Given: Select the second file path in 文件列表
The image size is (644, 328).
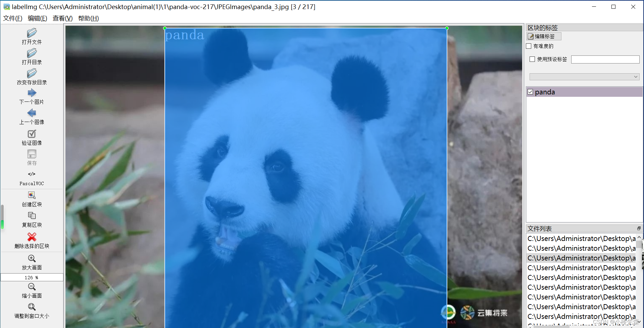Looking at the screenshot, I should tap(581, 248).
